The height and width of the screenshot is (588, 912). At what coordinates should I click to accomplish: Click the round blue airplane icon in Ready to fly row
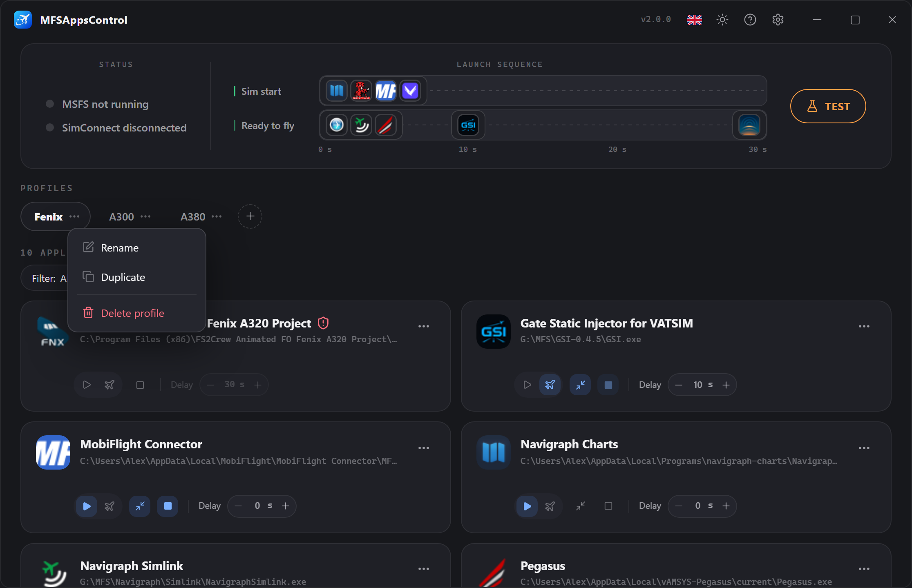(337, 125)
